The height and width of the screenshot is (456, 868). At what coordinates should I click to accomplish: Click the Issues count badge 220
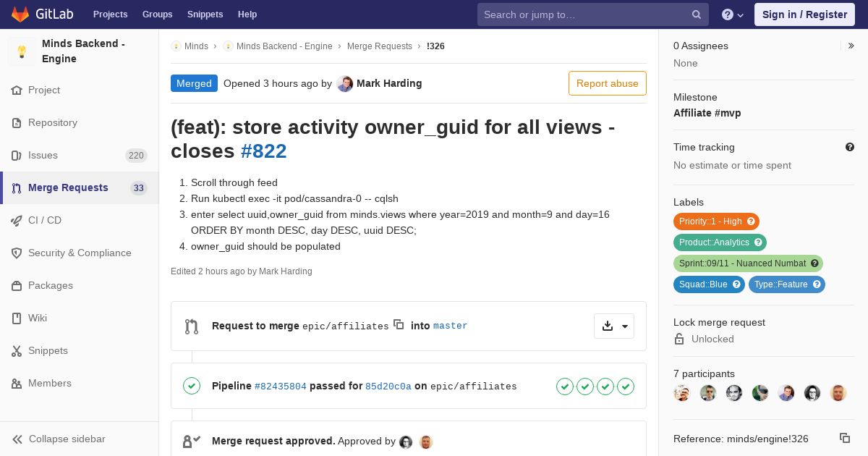[x=136, y=156]
